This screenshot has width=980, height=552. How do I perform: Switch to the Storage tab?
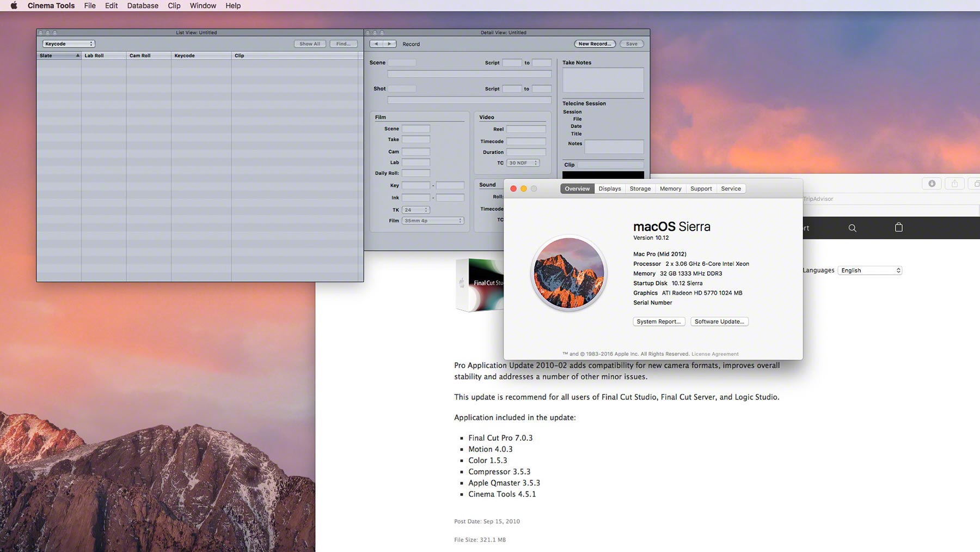[640, 189]
